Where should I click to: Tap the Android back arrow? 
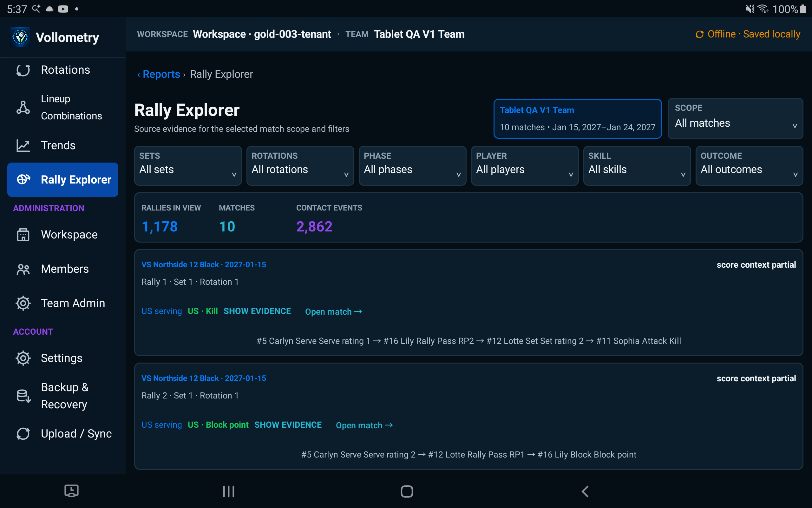click(x=585, y=491)
